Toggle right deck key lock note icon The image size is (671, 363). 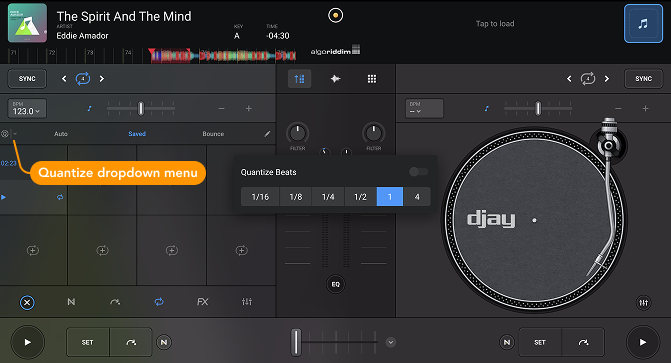coord(486,109)
